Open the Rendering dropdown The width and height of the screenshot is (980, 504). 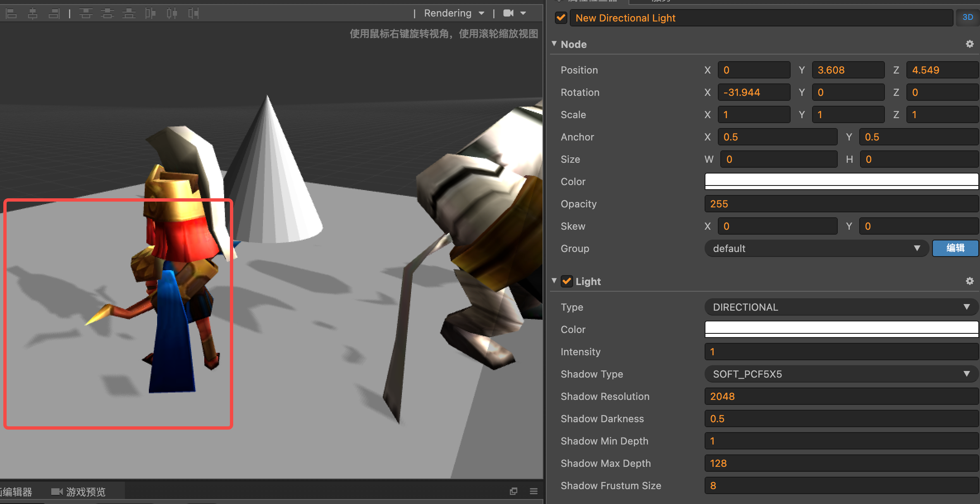[454, 13]
